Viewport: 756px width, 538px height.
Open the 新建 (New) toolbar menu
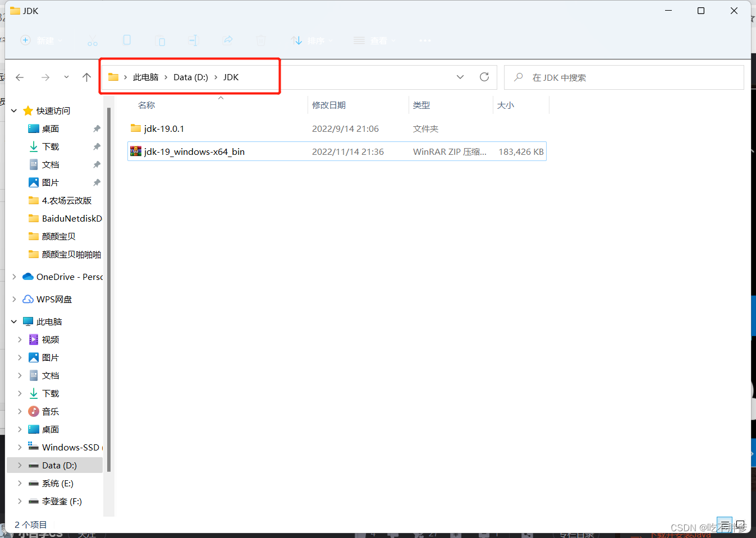click(42, 40)
